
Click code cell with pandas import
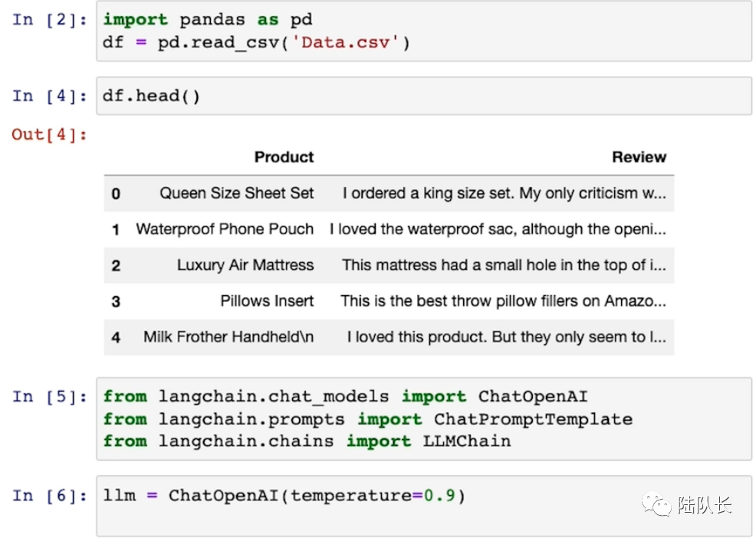424,31
